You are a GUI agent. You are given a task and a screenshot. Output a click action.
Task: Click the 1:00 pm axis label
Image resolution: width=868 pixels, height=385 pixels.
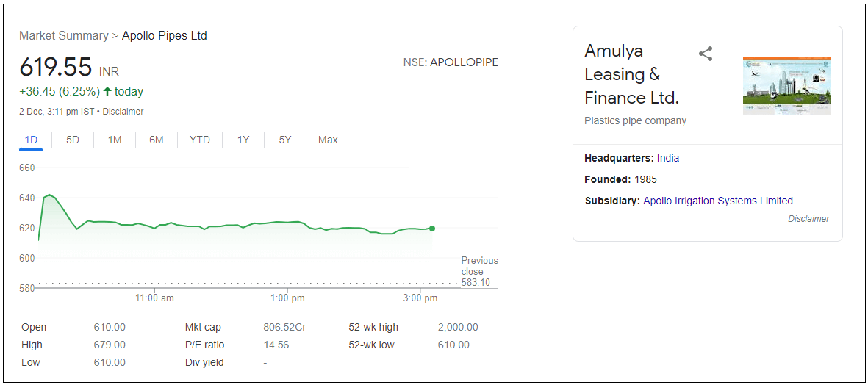(x=288, y=298)
